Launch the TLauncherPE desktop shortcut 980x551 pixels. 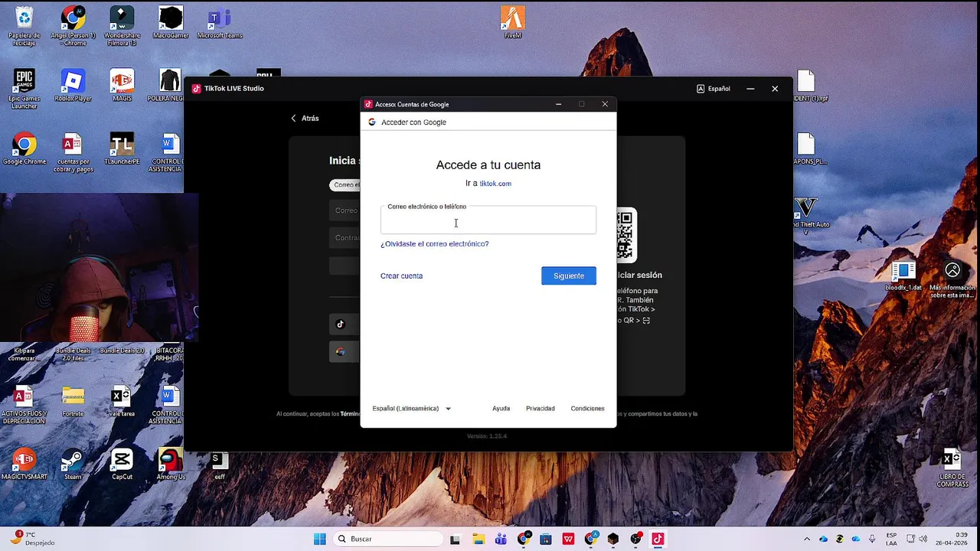coord(122,148)
